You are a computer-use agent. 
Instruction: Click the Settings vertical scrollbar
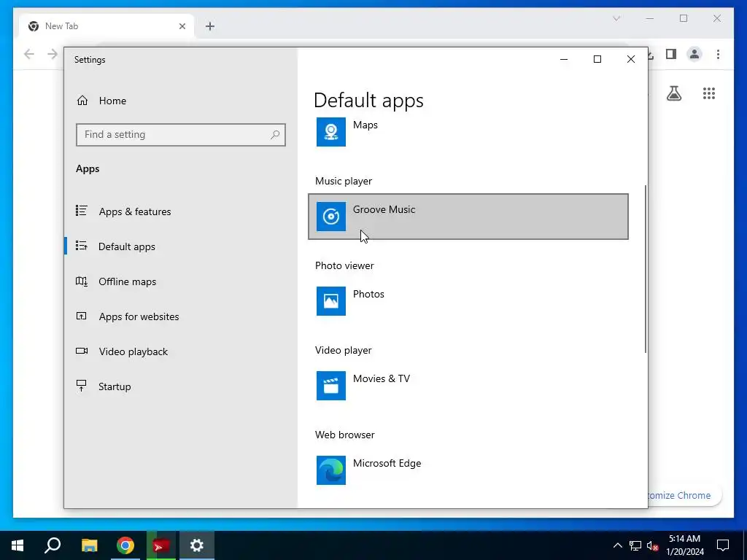point(646,269)
